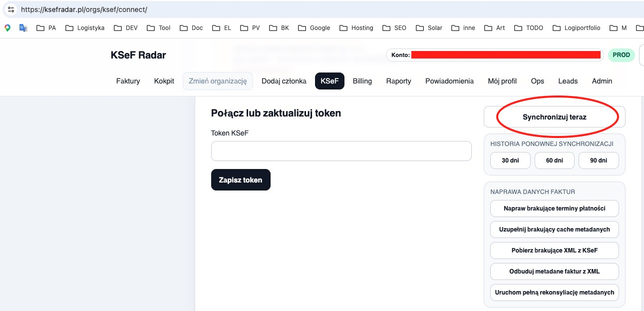This screenshot has width=644, height=311.
Task: Click the Zapisz token button
Action: click(241, 180)
